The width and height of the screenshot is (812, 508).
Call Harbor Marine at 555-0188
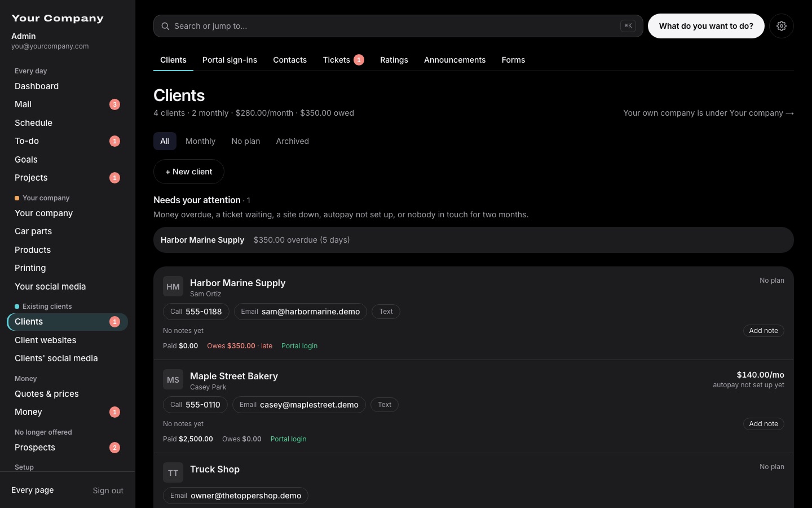[196, 312]
